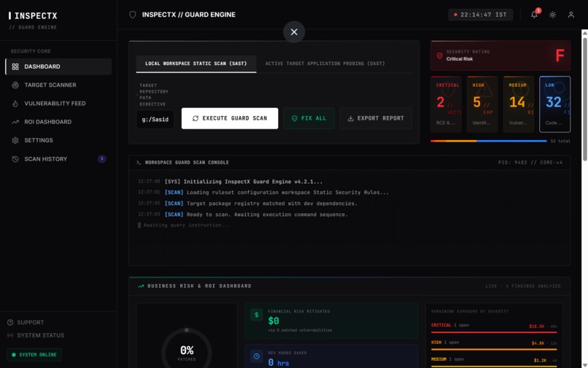
Task: Open Target Scanner in sidebar
Action: [x=58, y=85]
